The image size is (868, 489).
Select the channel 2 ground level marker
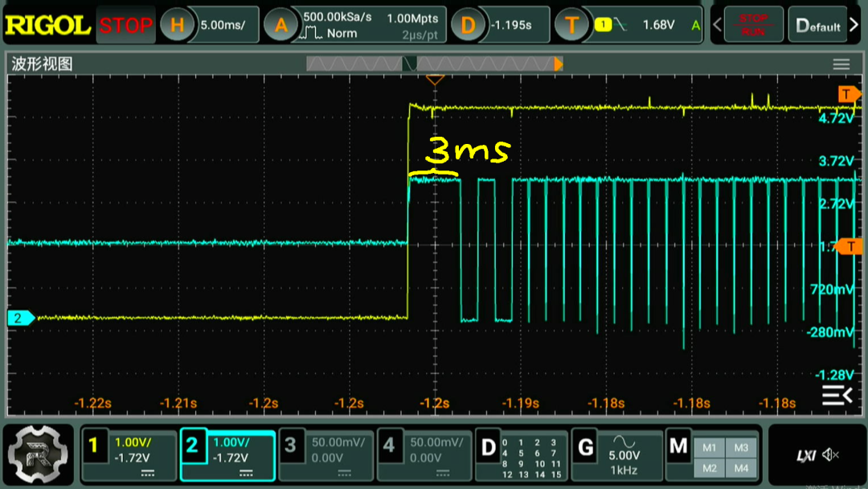[20, 318]
